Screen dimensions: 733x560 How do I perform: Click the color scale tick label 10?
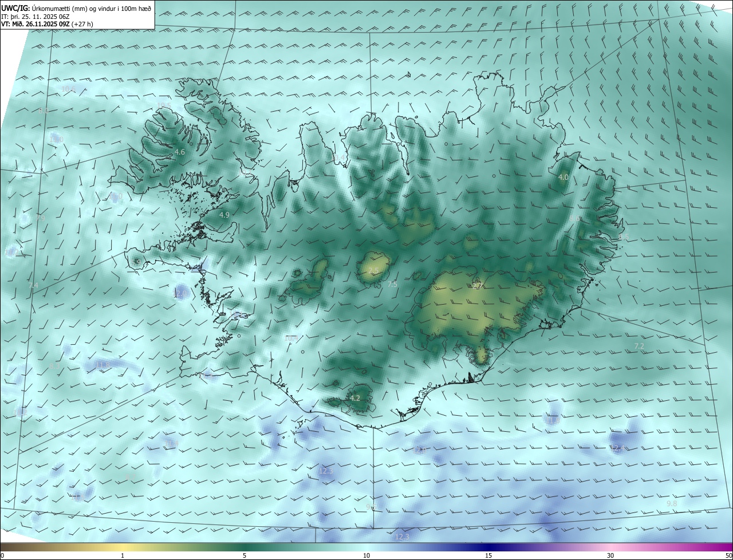point(366,555)
